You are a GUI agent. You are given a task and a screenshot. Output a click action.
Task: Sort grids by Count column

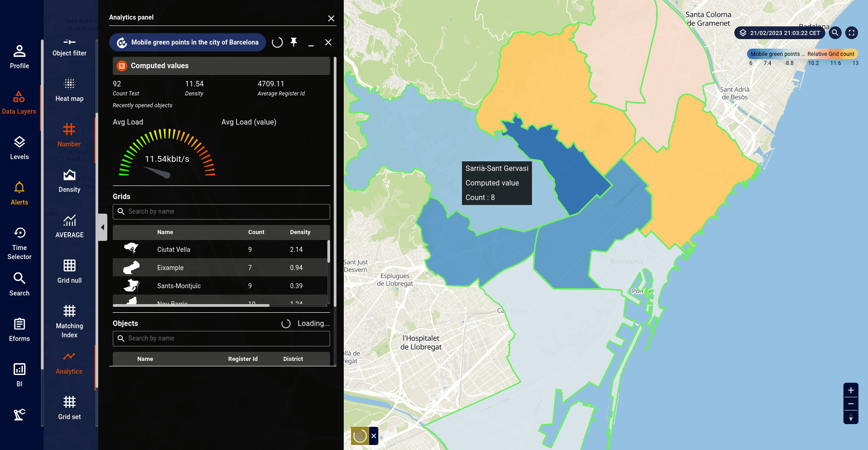[256, 232]
